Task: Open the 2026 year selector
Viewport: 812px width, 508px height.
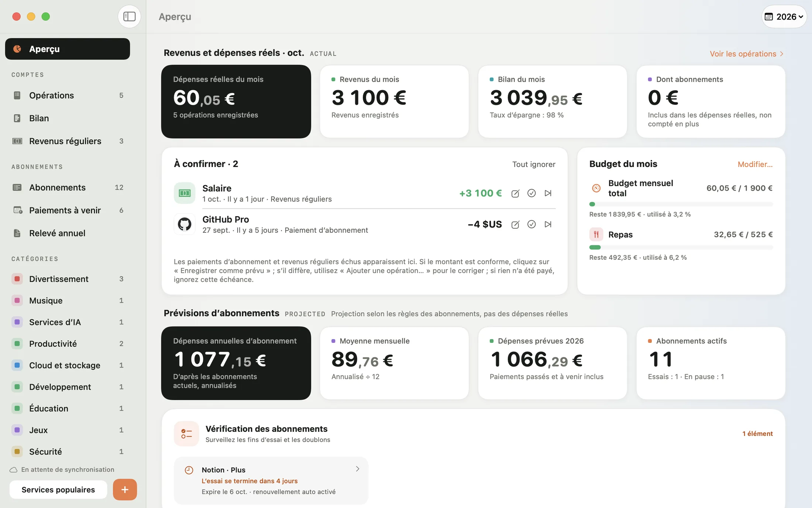Action: pos(784,17)
